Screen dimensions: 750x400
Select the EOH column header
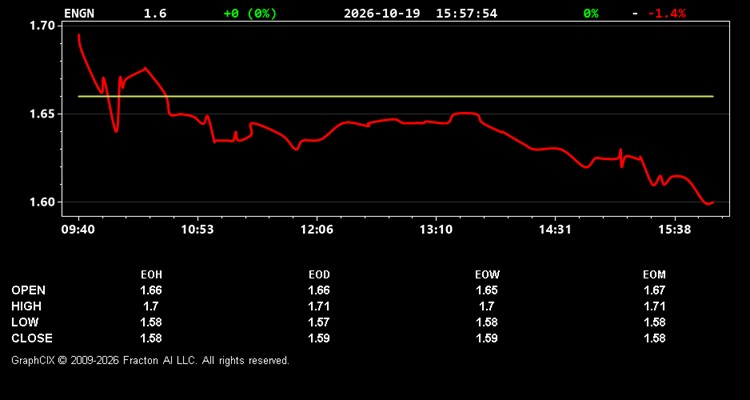tap(151, 275)
